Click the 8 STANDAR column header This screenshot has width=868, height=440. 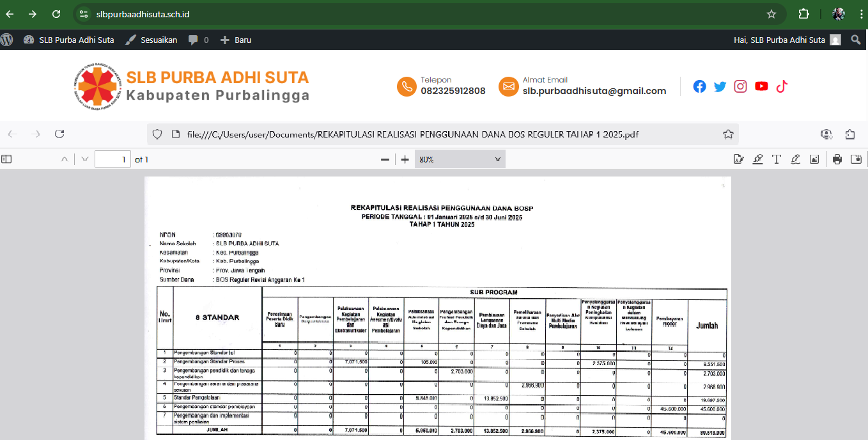point(217,317)
